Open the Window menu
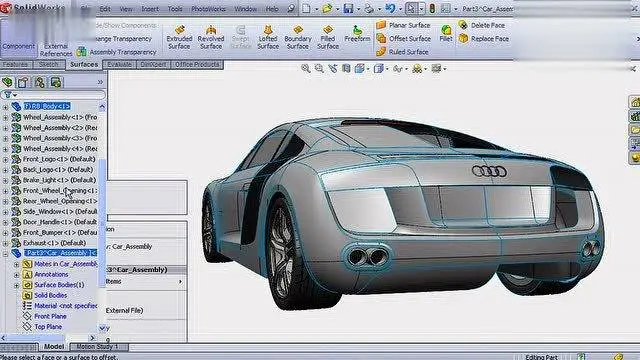Viewport: 640px width, 360px height. pos(245,9)
